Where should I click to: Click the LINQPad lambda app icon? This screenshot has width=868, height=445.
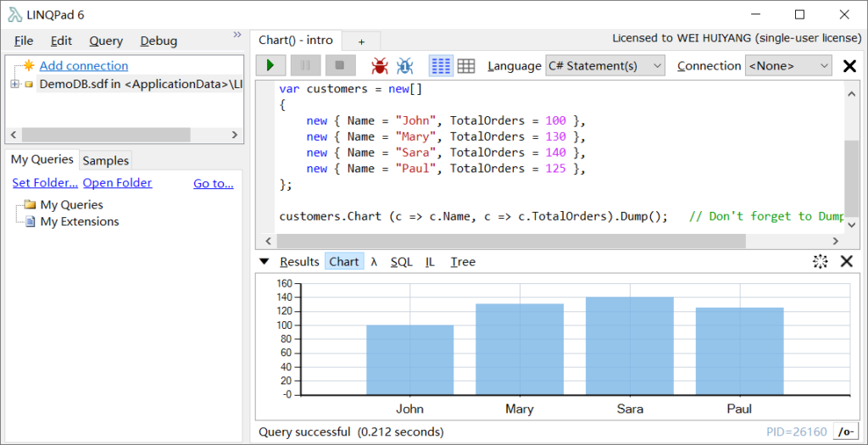click(x=14, y=15)
